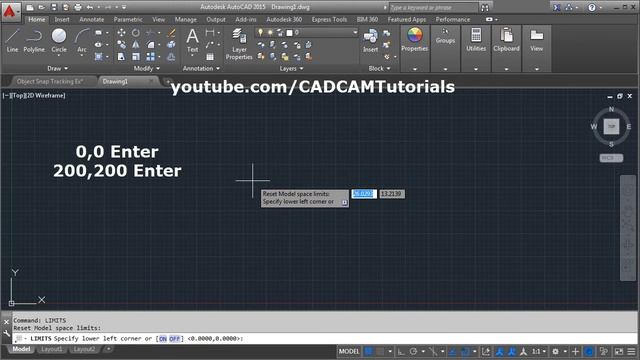Click the Linear Dimension tool
This screenshot has width=640, height=360.
[210, 33]
